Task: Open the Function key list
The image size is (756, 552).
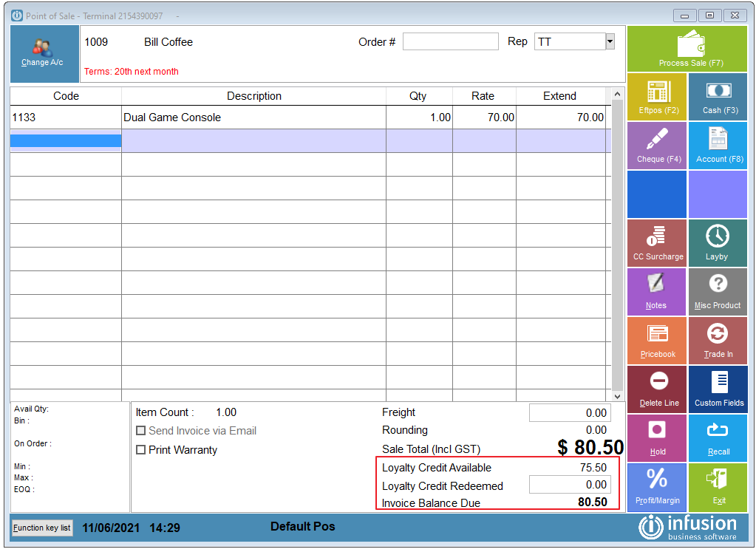Action: click(x=42, y=528)
